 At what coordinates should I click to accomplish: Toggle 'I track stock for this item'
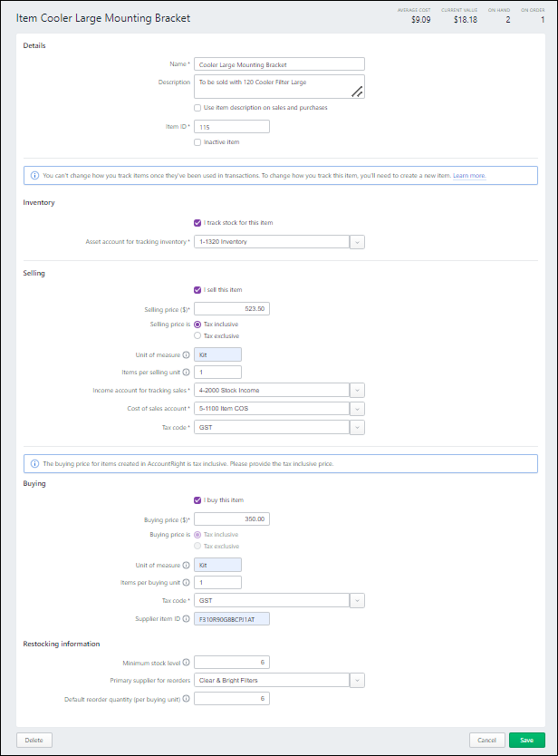197,222
